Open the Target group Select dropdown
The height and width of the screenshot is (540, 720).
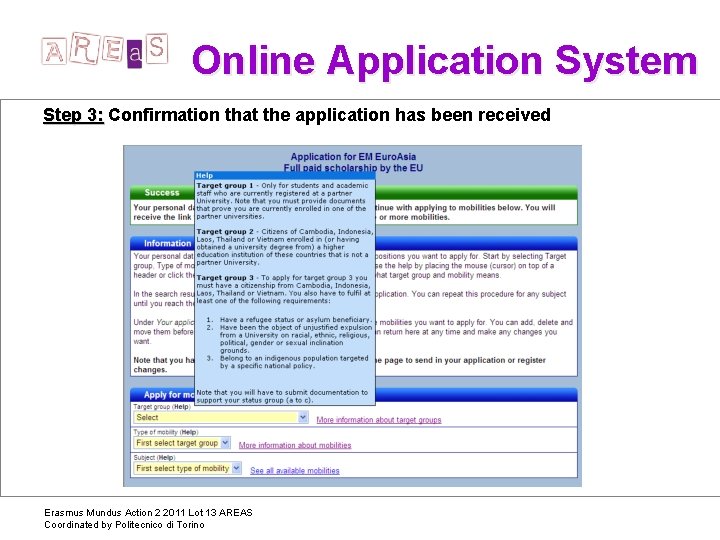tap(220, 417)
